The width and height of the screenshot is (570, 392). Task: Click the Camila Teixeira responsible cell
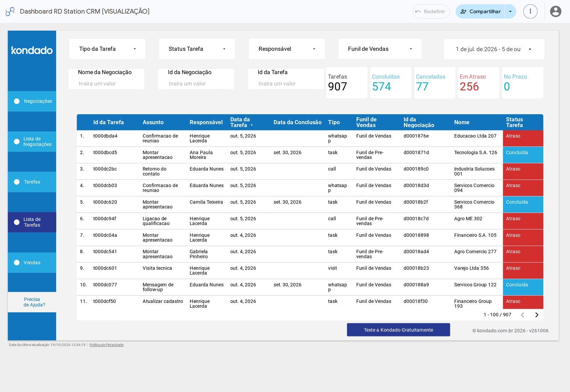click(206, 202)
